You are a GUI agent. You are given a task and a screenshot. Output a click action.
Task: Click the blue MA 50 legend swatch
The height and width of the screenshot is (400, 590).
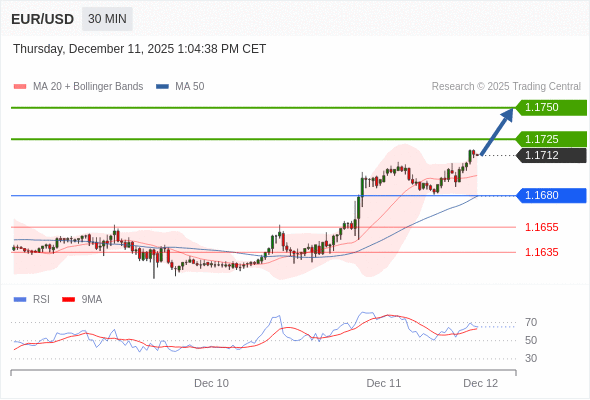pyautogui.click(x=162, y=87)
